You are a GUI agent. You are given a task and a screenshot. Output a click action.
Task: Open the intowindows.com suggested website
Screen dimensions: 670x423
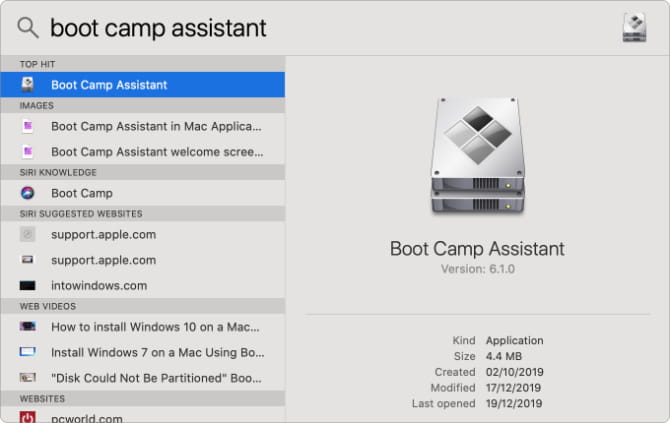tap(143, 285)
